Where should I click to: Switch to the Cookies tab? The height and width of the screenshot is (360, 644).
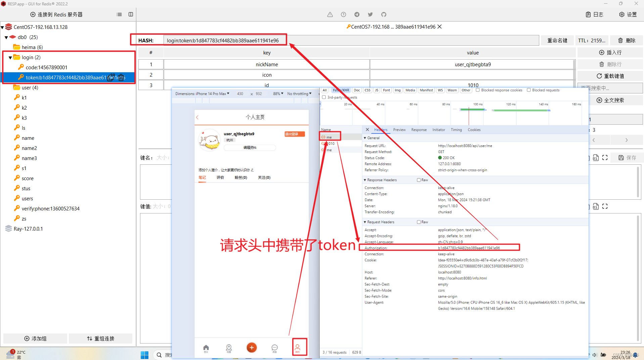tap(474, 130)
